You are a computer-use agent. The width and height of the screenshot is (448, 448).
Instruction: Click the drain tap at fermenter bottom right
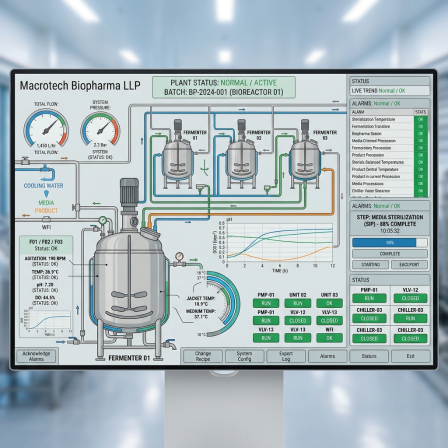click(170, 345)
